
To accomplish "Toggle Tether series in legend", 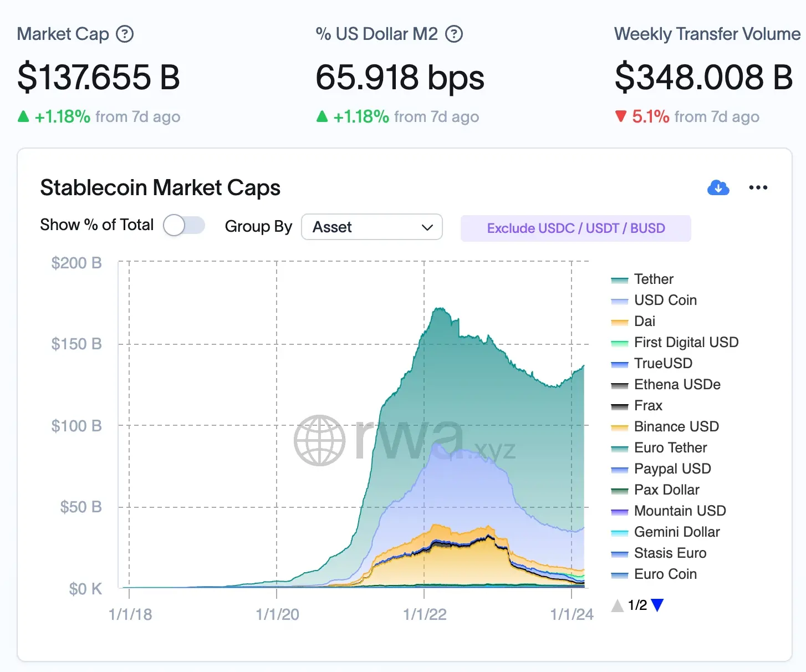I will point(642,279).
